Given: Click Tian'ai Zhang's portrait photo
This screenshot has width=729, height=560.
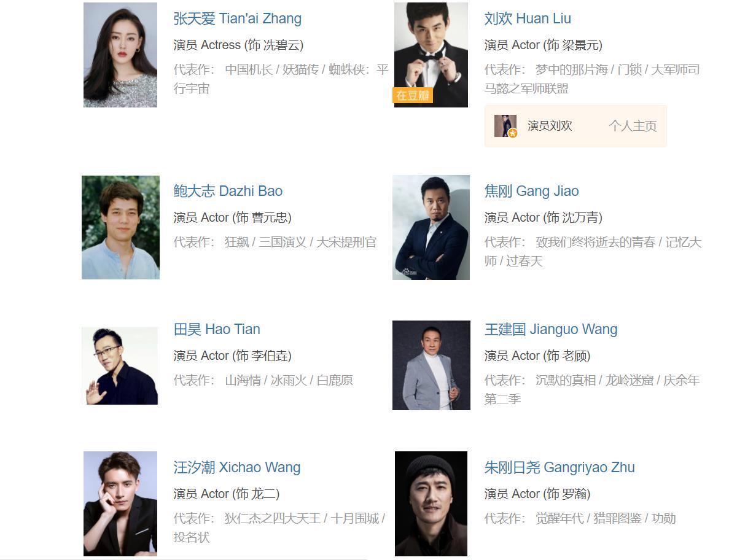Looking at the screenshot, I should [x=120, y=55].
